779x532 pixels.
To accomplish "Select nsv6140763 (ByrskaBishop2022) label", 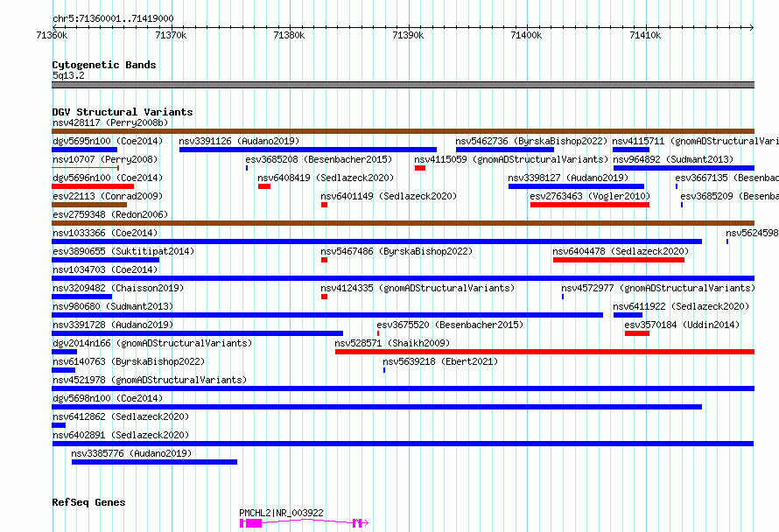I will pyautogui.click(x=129, y=361).
